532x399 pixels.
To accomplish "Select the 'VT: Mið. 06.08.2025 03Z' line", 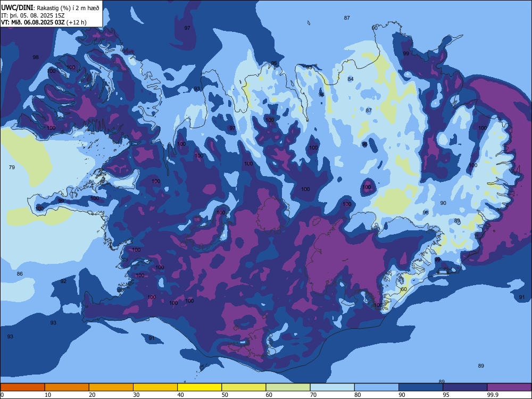I will tap(32, 22).
